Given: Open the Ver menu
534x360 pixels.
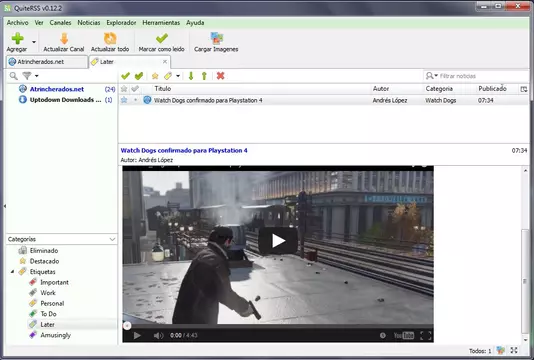Looking at the screenshot, I should (x=39, y=23).
